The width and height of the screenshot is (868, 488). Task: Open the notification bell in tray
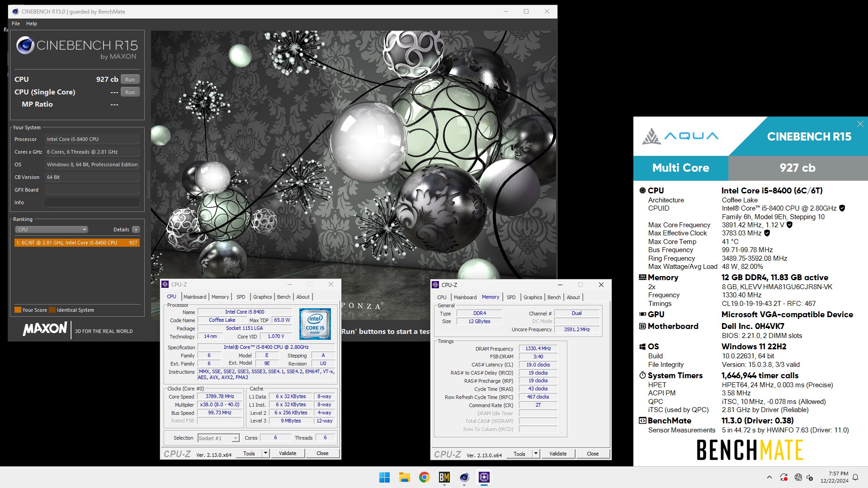pyautogui.click(x=855, y=477)
